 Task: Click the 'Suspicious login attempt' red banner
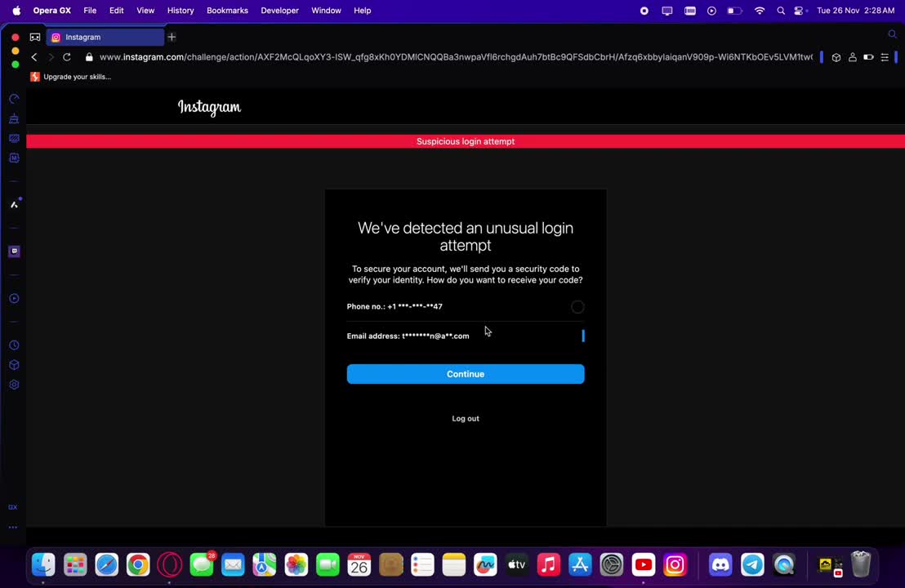point(466,141)
